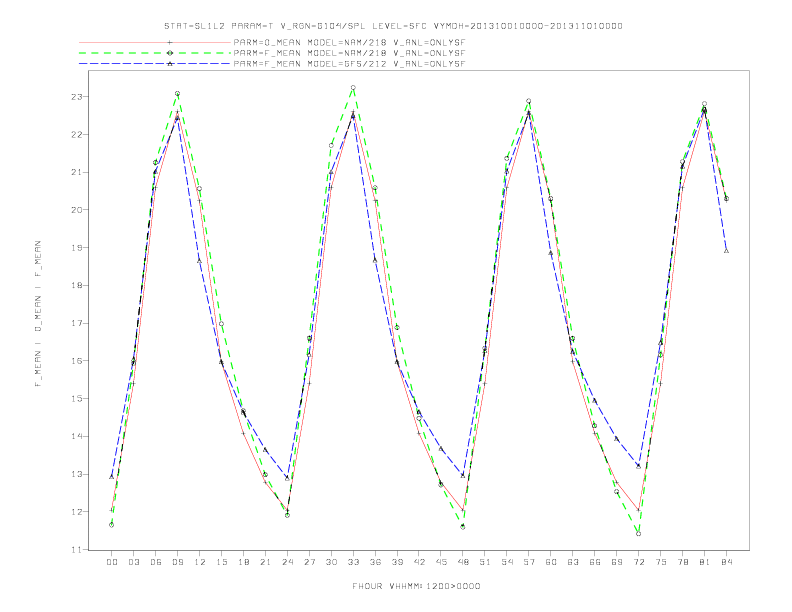
Task: Click blue triangle data point at hour 84
Action: [726, 250]
